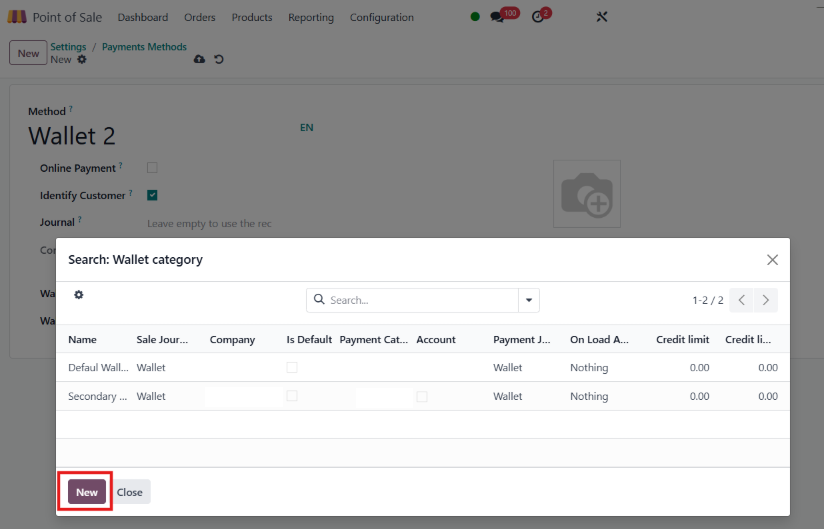Click the New button in dialog footer
The height and width of the screenshot is (529, 824).
click(x=87, y=492)
